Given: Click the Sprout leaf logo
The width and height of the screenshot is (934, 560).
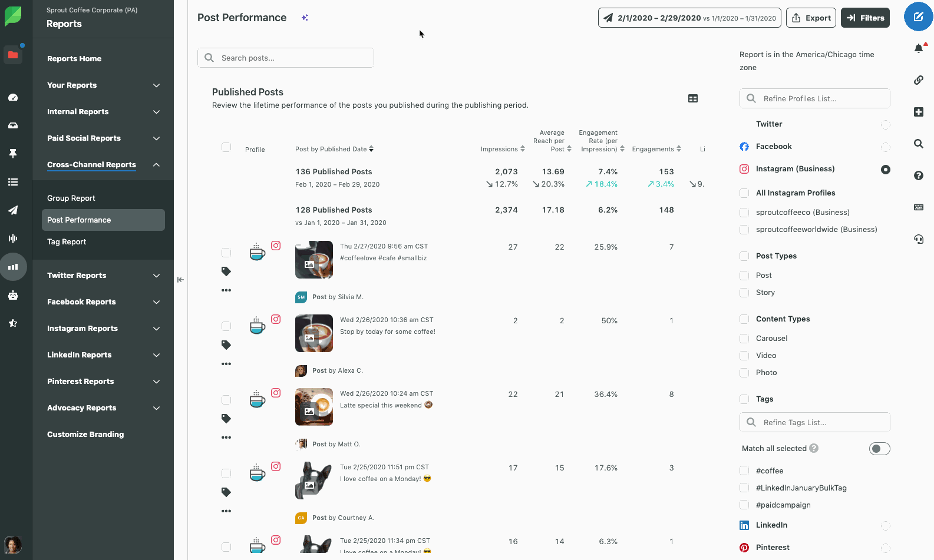Looking at the screenshot, I should 13,16.
